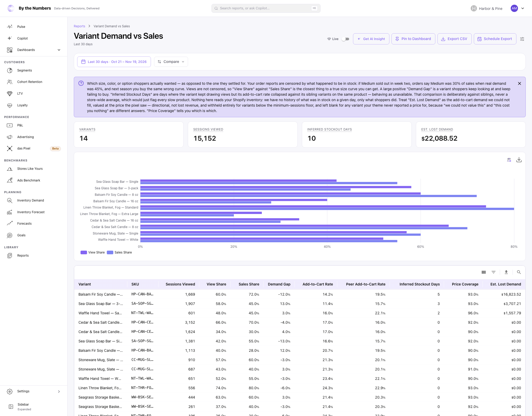The width and height of the screenshot is (532, 416).
Task: Pin report to Dashboard
Action: pyautogui.click(x=413, y=39)
